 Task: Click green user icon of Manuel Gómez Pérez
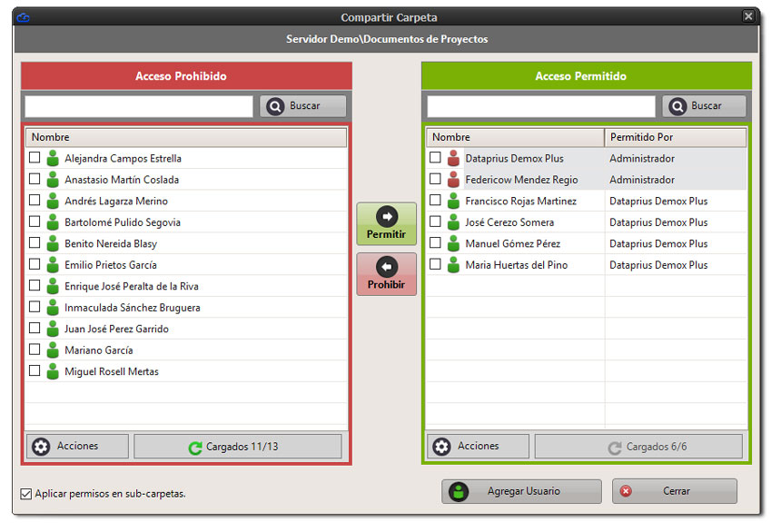click(x=453, y=243)
